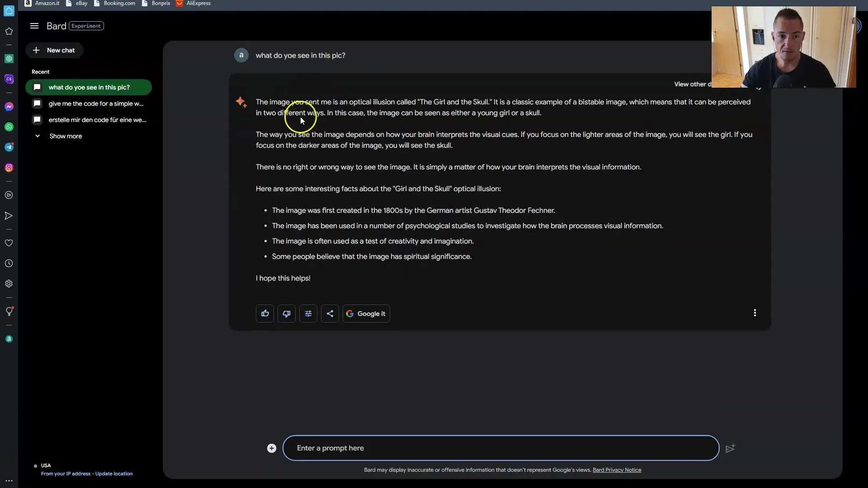Open Messenger in the browser sidebar
Viewport: 868px width, 488px height.
[9, 107]
